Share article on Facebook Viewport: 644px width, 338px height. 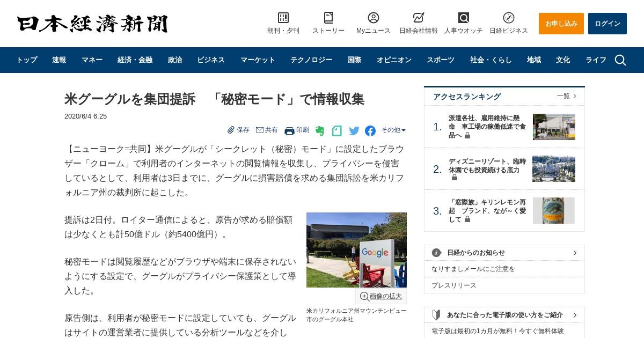click(370, 131)
